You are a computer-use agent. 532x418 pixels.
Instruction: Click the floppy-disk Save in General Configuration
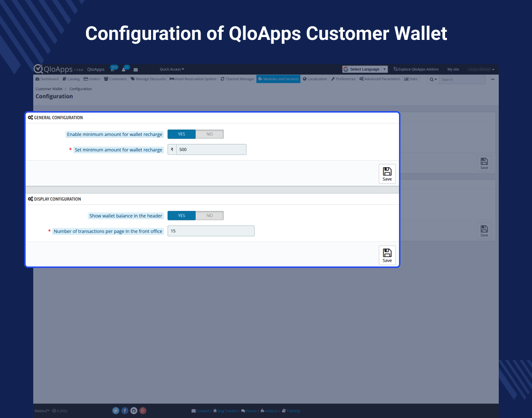[387, 174]
